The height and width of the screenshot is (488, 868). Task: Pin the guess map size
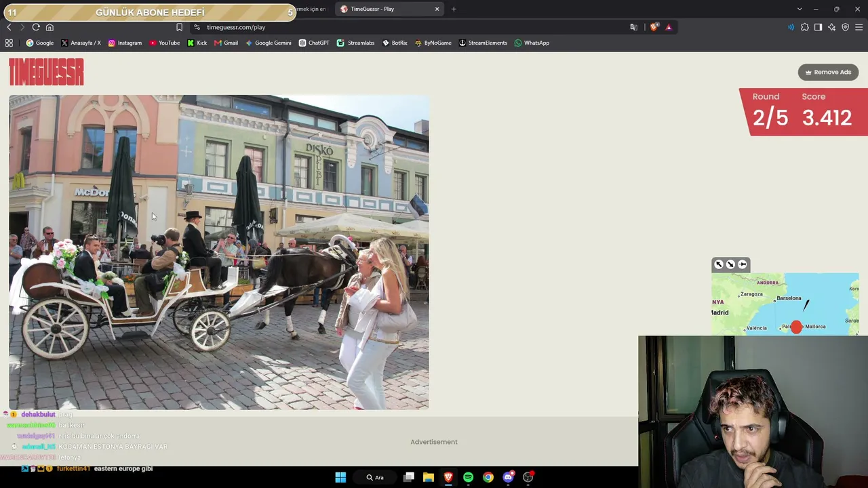(742, 264)
